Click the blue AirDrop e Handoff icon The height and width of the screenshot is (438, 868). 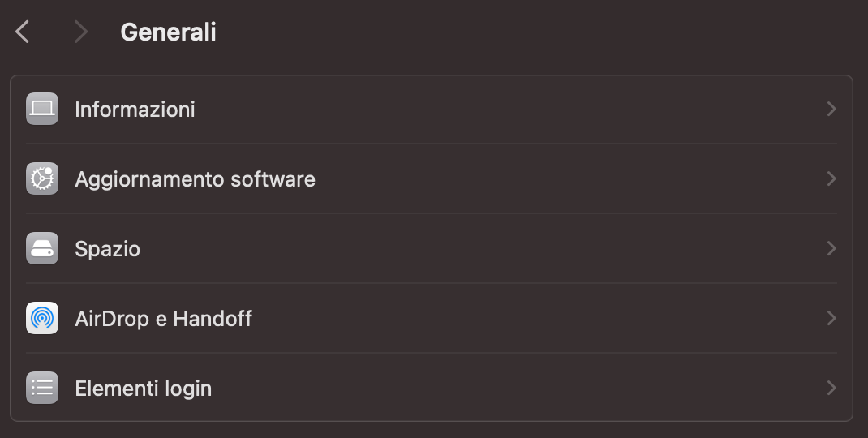point(42,318)
